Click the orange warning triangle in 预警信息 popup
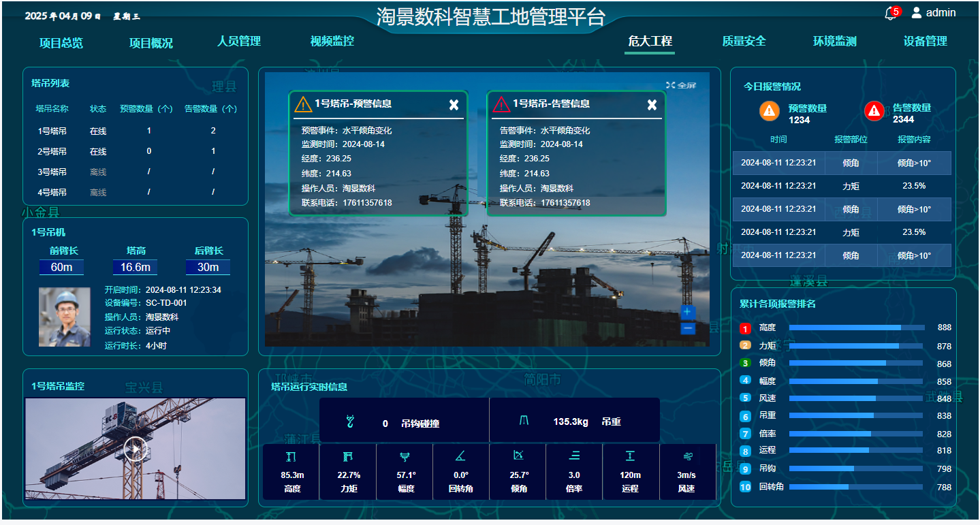Screen dimensions: 980x525 coord(303,104)
